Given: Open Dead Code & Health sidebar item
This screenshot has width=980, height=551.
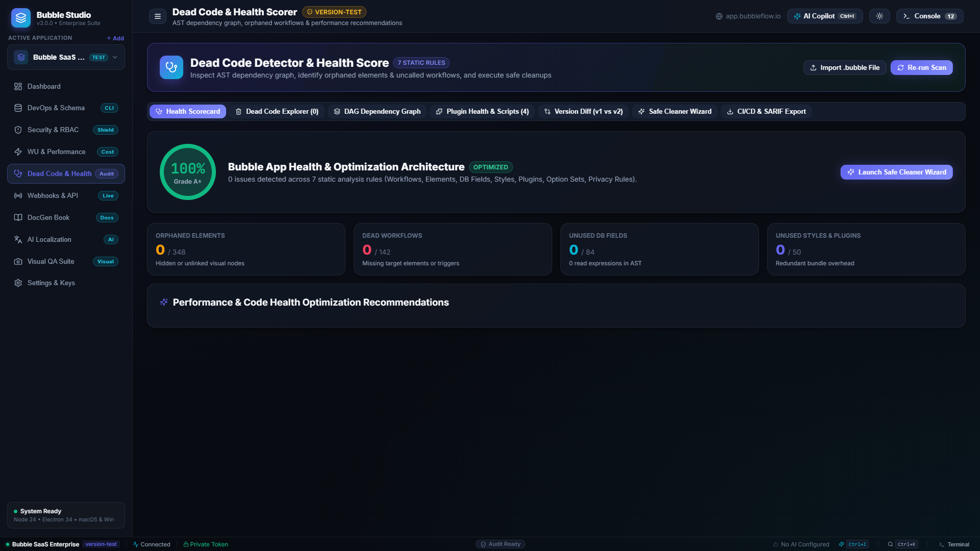Looking at the screenshot, I should point(66,174).
